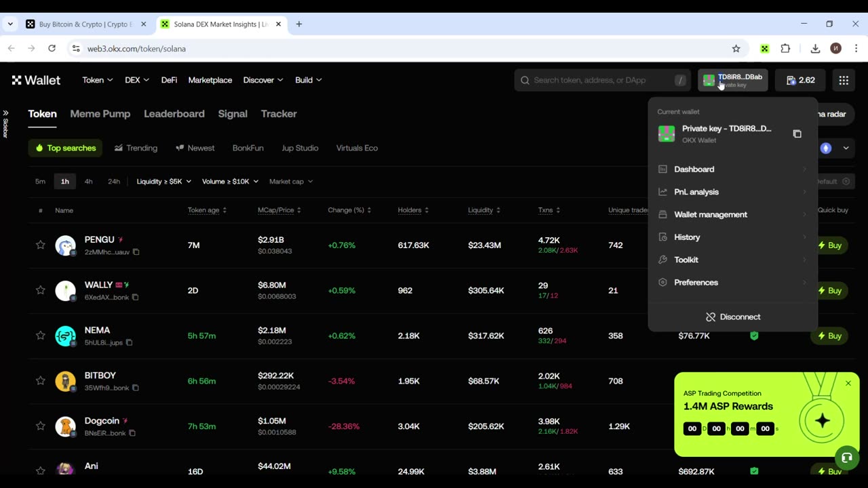Open Dashboard in the wallet menu

pos(732,169)
